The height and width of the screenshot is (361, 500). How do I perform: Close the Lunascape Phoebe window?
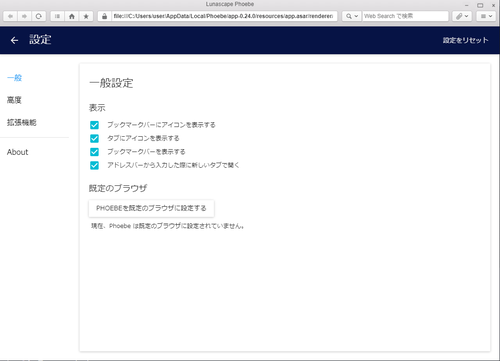(x=493, y=5)
